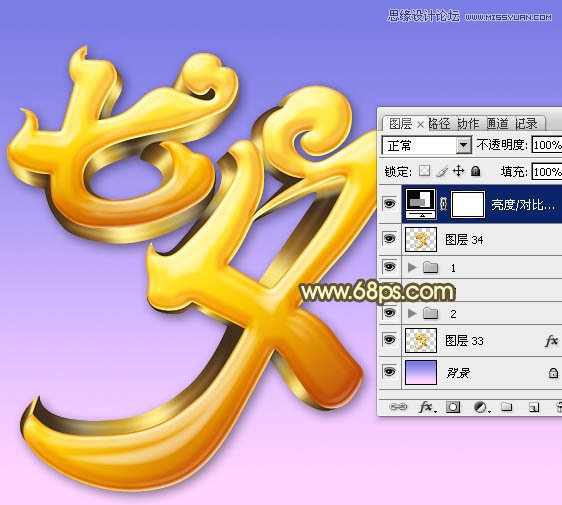Open the 通道 (Channels) tab
This screenshot has width=562, height=505.
click(x=497, y=124)
